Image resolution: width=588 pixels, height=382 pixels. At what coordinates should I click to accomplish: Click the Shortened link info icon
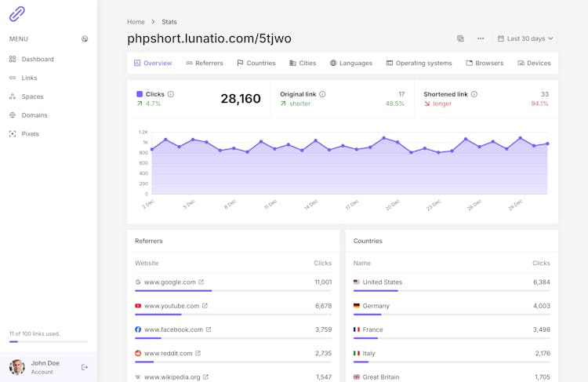[474, 94]
